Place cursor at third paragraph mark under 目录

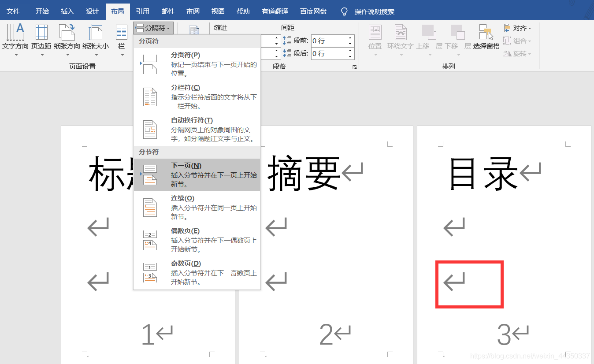(454, 281)
